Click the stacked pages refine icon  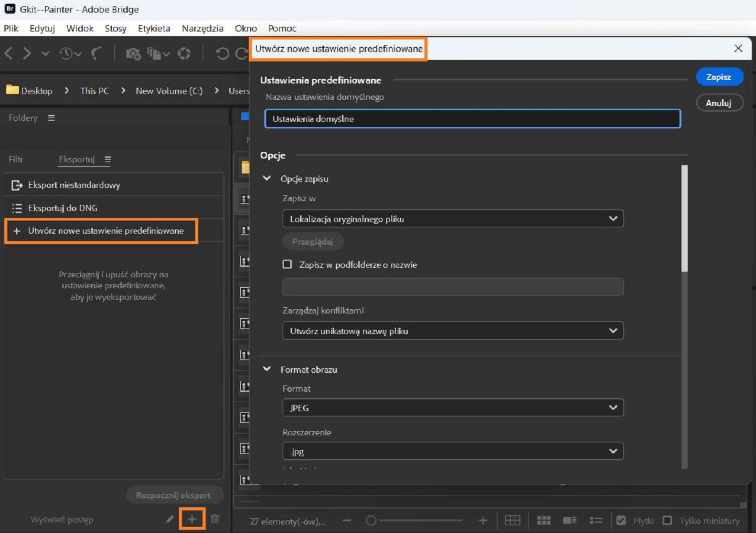point(155,54)
